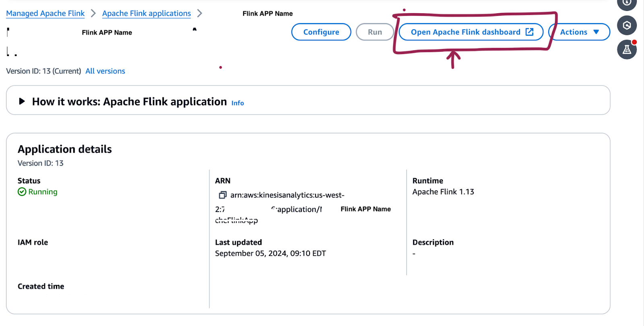View All versions link
This screenshot has height=326, width=644.
105,71
